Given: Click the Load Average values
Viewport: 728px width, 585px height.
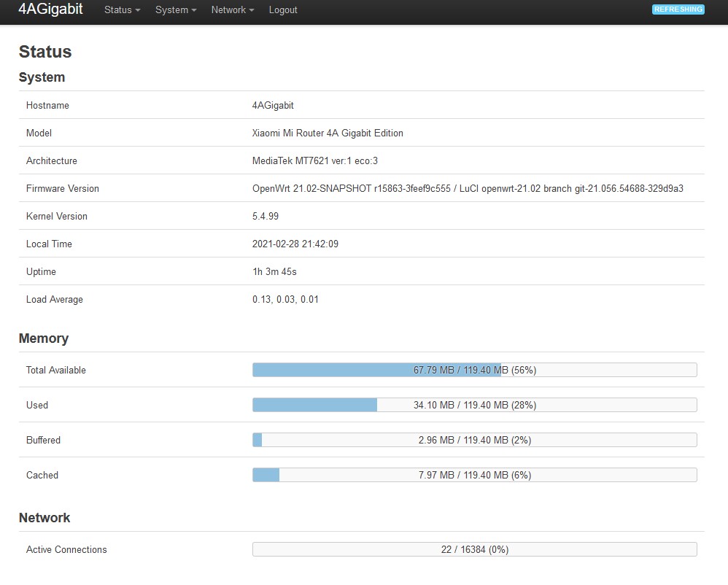Looking at the screenshot, I should pos(284,299).
